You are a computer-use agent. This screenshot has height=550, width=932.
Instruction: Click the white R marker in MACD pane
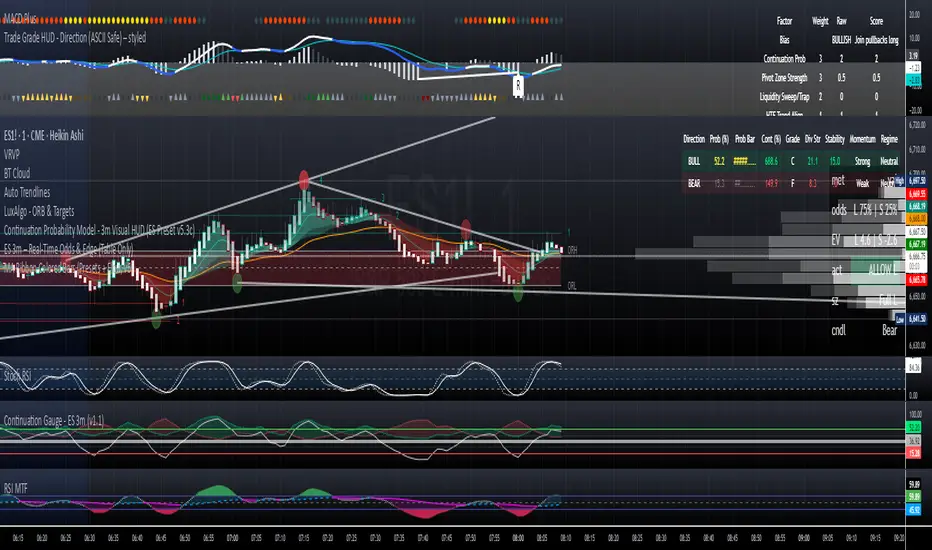(x=518, y=86)
